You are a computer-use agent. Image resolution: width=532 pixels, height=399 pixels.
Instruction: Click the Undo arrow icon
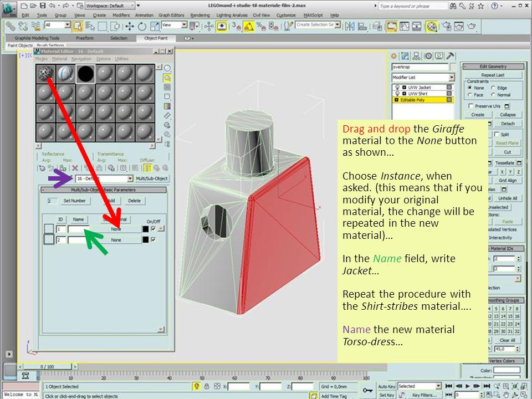52,6
